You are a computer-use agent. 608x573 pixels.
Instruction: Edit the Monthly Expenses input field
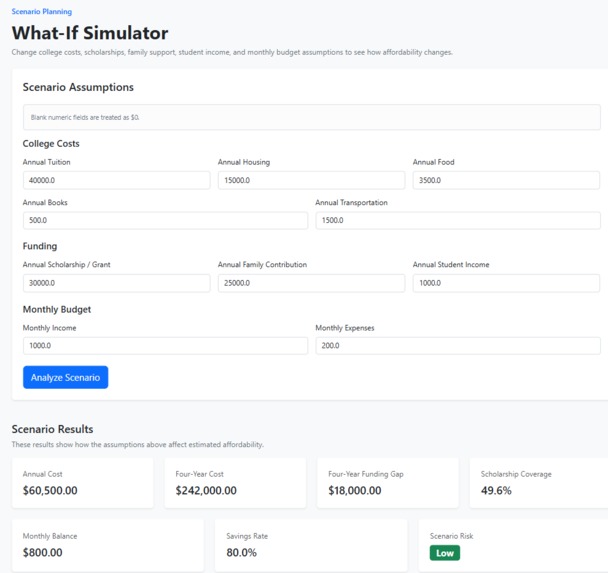pos(458,346)
